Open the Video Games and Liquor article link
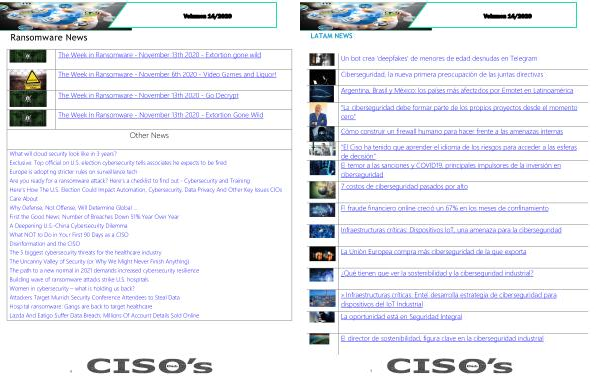The height and width of the screenshot is (388, 600). click(x=167, y=75)
